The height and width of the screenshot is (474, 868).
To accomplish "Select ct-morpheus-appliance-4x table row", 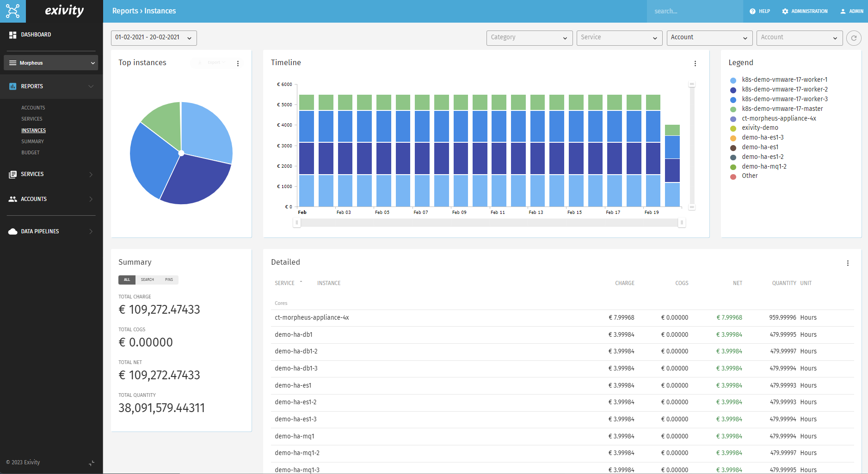I will point(562,318).
